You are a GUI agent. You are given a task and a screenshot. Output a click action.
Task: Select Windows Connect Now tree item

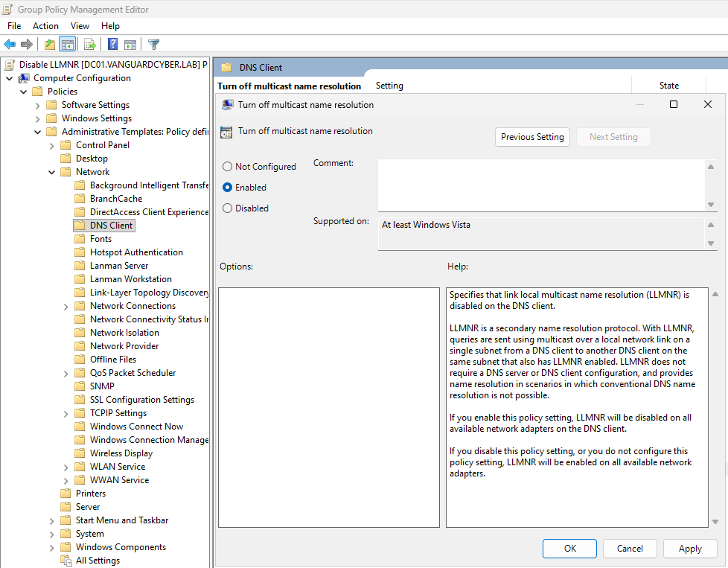click(x=136, y=427)
